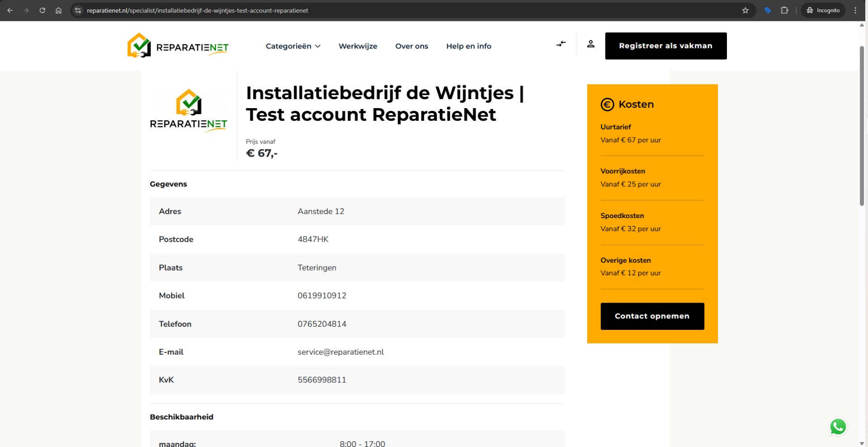Screen dimensions: 868x447
Task: Click the Contact opnemen button
Action: tap(652, 316)
